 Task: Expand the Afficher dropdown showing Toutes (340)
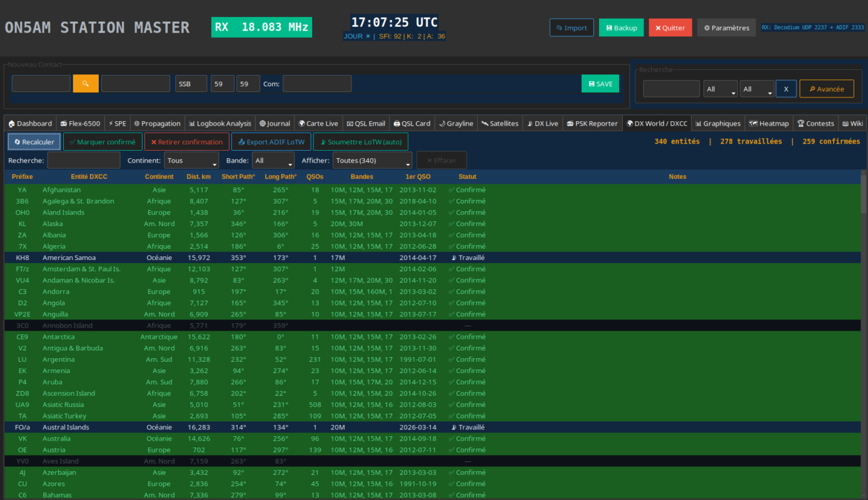point(372,161)
